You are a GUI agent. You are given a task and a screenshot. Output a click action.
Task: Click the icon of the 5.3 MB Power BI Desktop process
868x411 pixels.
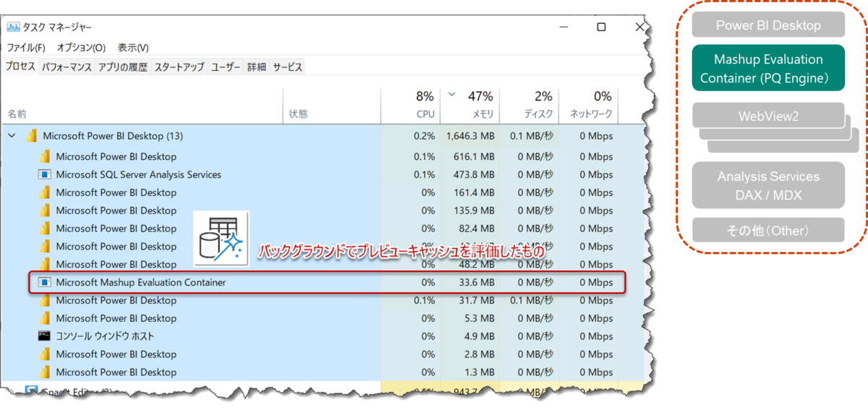pos(44,318)
